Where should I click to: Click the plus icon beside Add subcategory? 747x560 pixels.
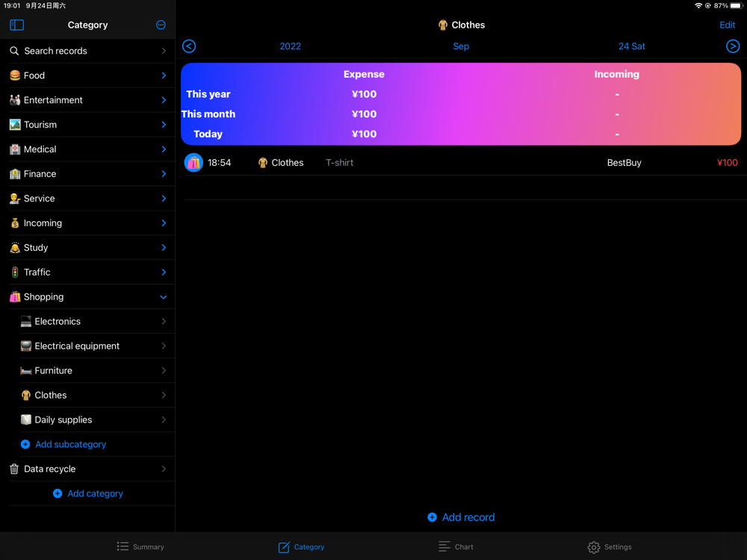25,444
